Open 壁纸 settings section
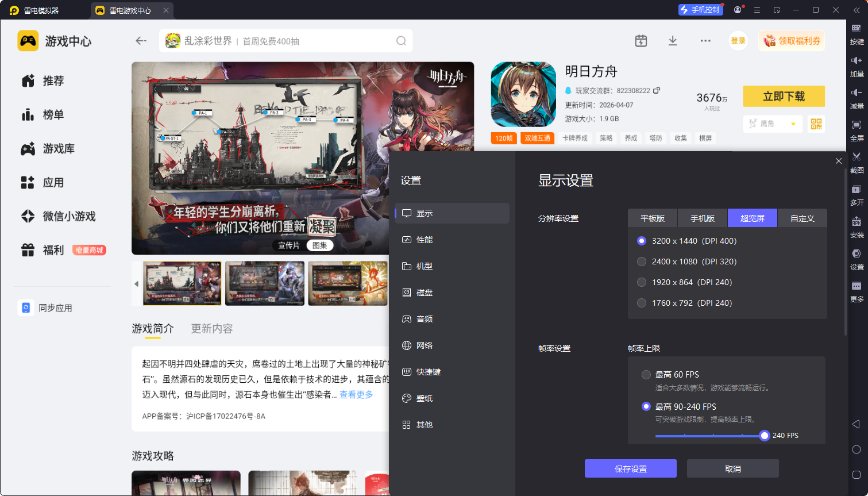The image size is (868, 496). pyautogui.click(x=452, y=398)
